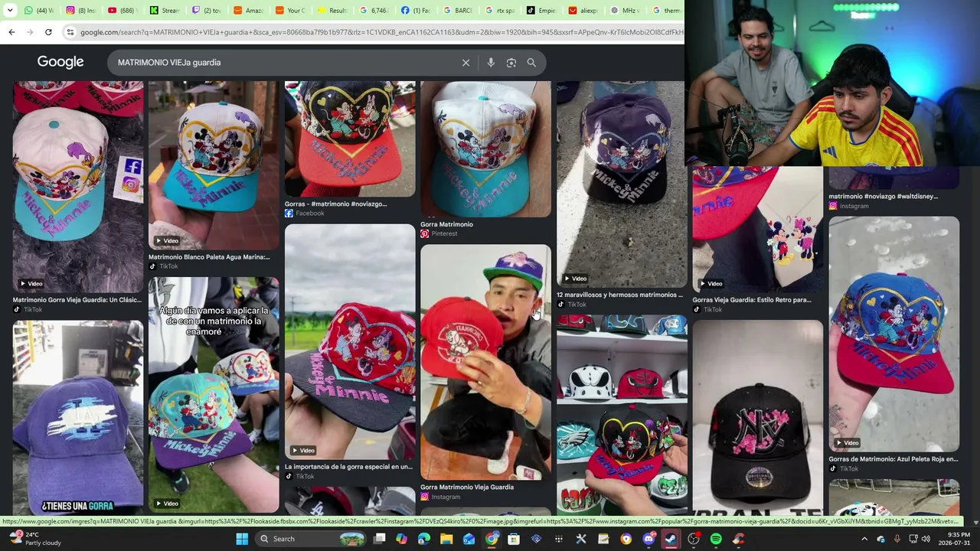
Task: Go back to the previous page
Action: tap(11, 32)
